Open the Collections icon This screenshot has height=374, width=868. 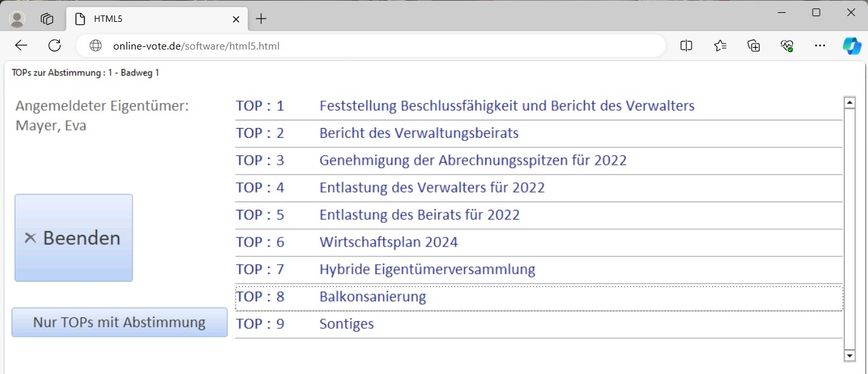[753, 46]
